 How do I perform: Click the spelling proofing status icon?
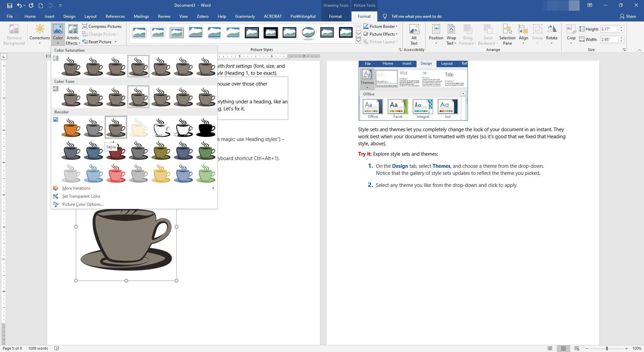point(57,348)
